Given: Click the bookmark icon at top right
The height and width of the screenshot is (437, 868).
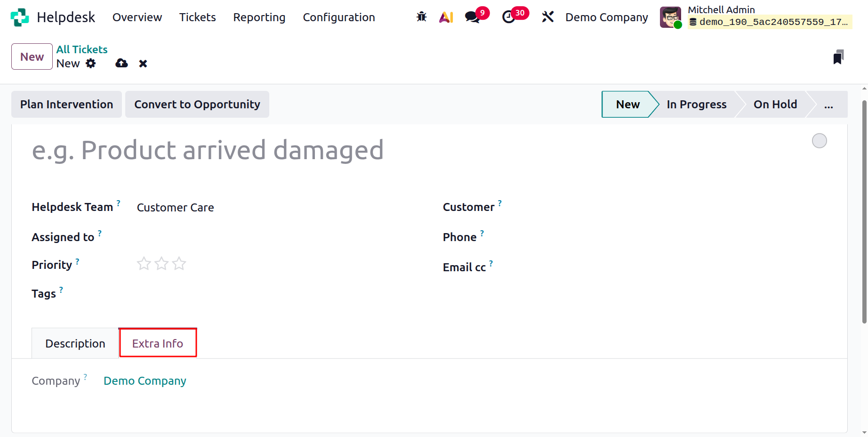Looking at the screenshot, I should click(838, 57).
